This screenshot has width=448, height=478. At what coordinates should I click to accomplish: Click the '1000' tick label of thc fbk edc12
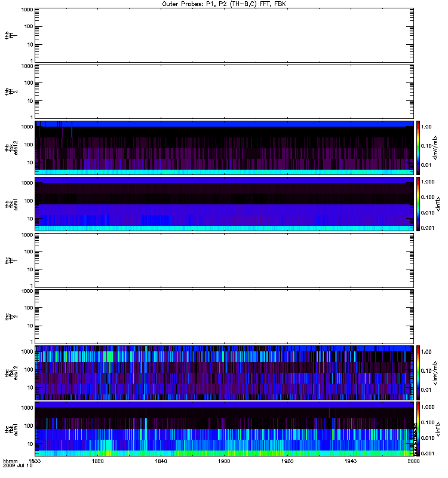[27, 352]
